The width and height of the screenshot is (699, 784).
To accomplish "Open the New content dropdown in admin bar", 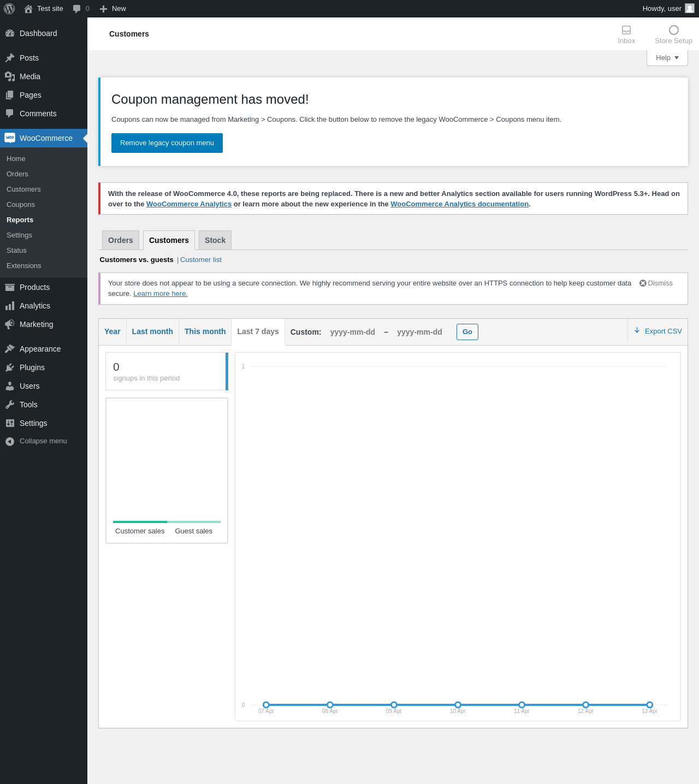I will (x=113, y=9).
